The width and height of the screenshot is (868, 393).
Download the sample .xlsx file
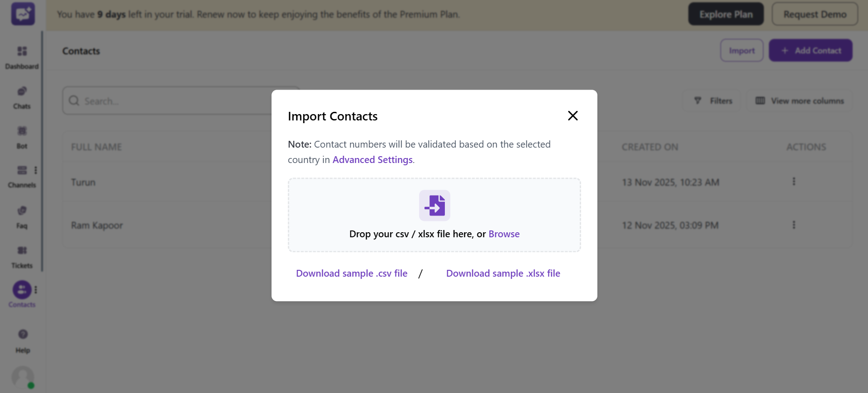click(x=503, y=273)
